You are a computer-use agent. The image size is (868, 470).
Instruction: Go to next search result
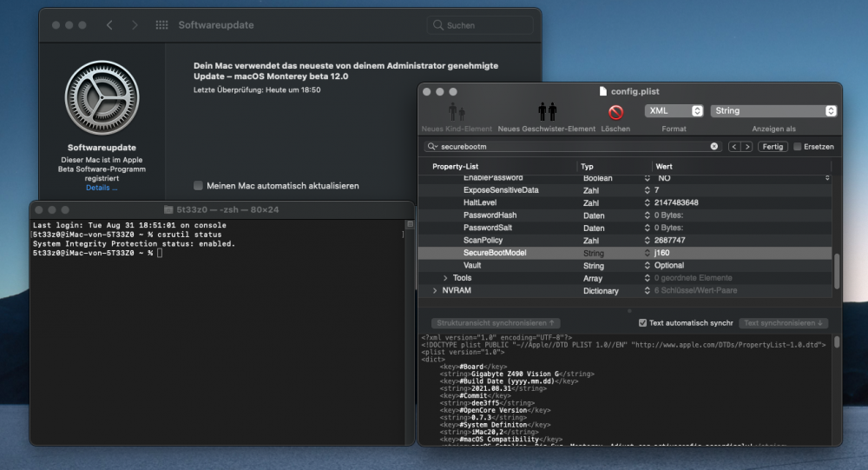tap(746, 147)
